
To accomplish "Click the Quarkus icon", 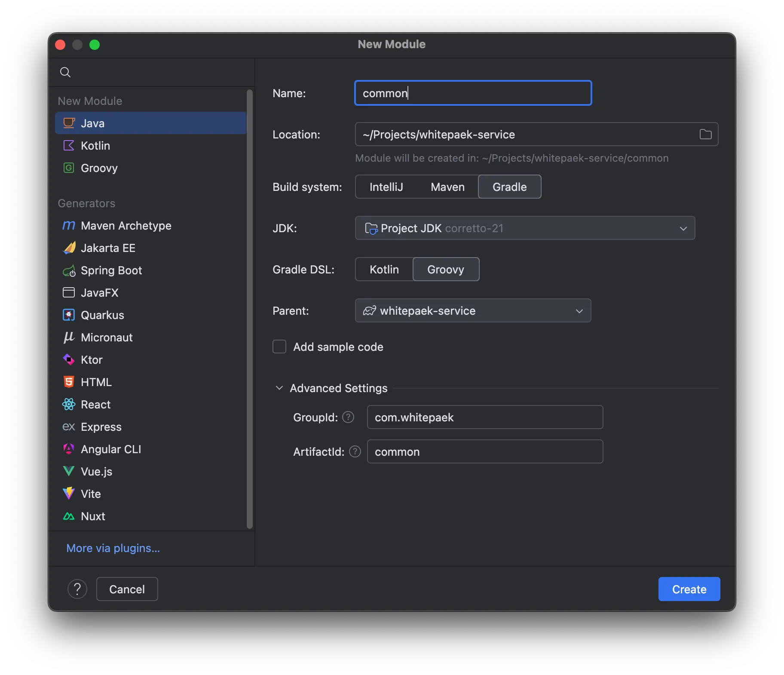I will pyautogui.click(x=69, y=315).
